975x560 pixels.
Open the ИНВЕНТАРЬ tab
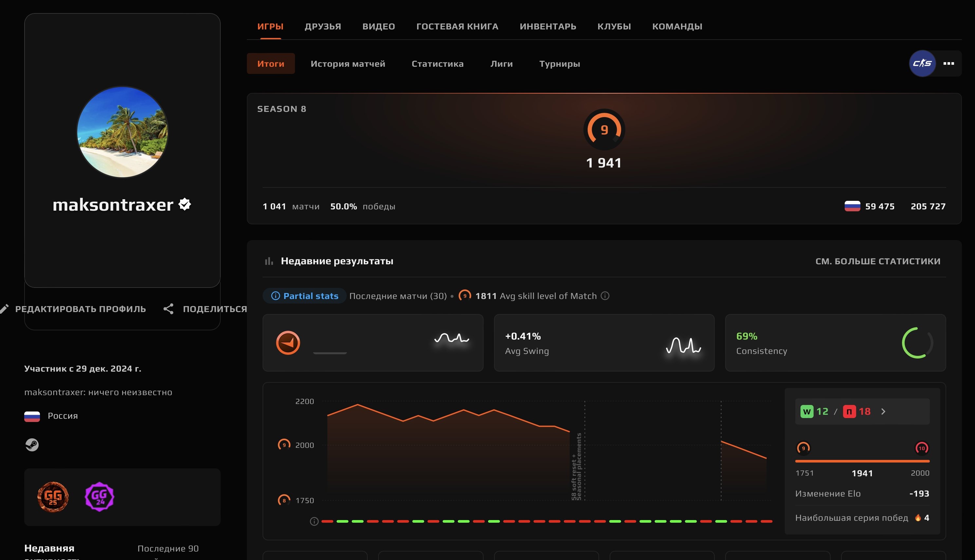548,26
